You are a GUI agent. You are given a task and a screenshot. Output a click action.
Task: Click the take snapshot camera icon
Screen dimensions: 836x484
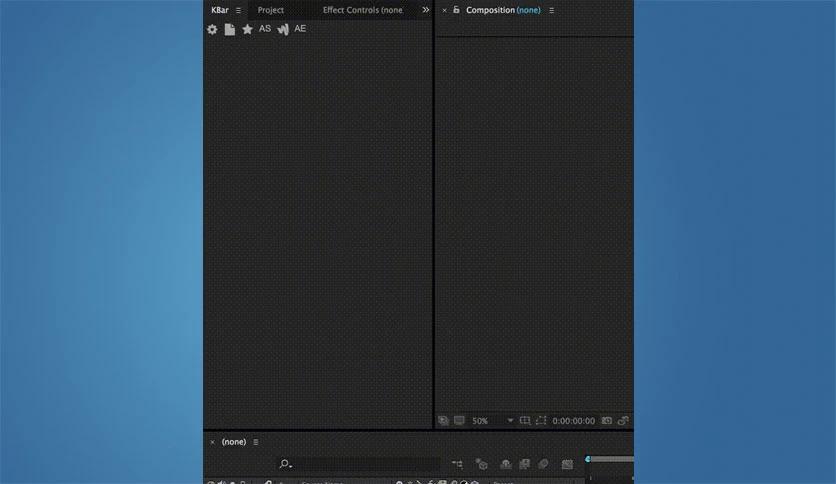(x=607, y=421)
